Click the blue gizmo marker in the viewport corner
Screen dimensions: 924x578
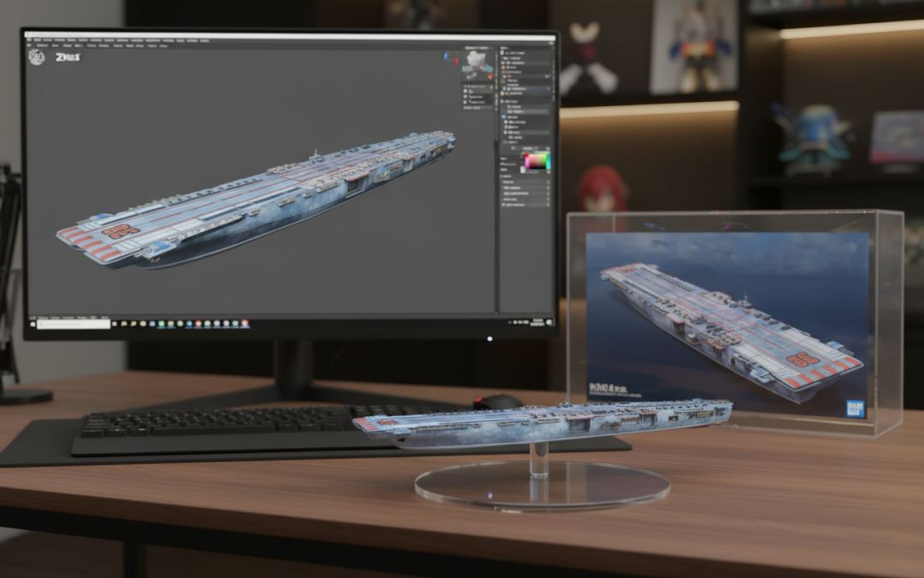pyautogui.click(x=446, y=57)
